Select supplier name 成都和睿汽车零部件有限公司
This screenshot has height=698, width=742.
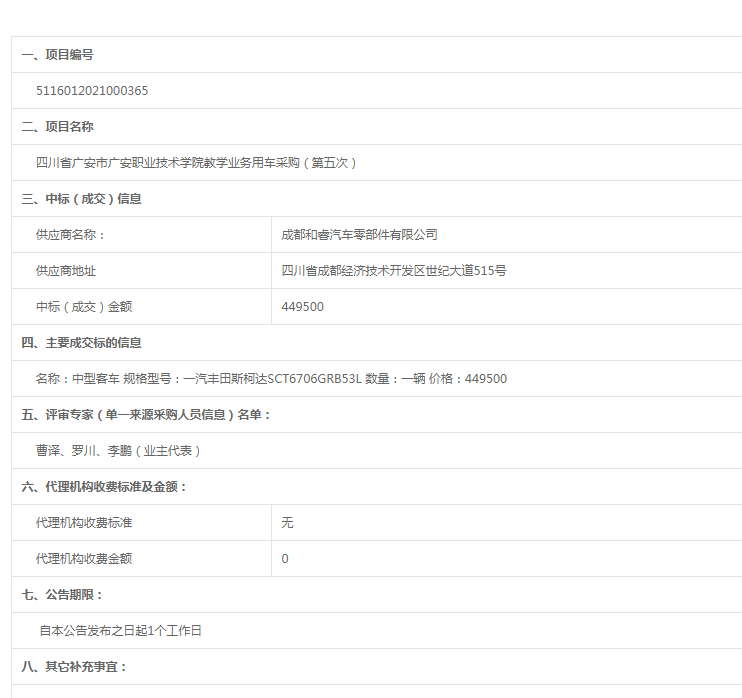(360, 235)
